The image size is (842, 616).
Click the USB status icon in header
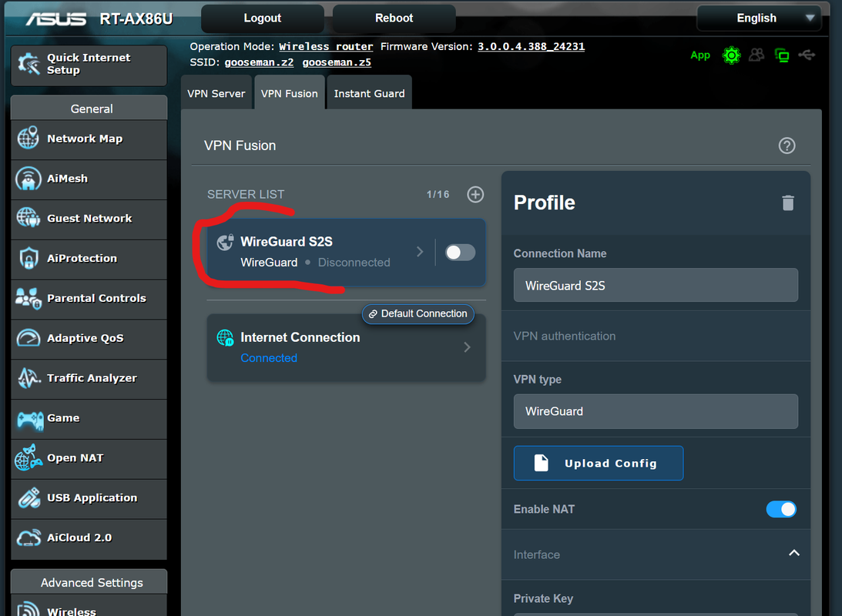point(807,55)
